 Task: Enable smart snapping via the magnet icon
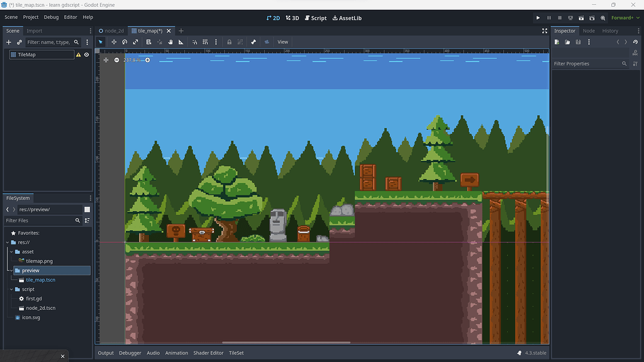[x=194, y=41]
